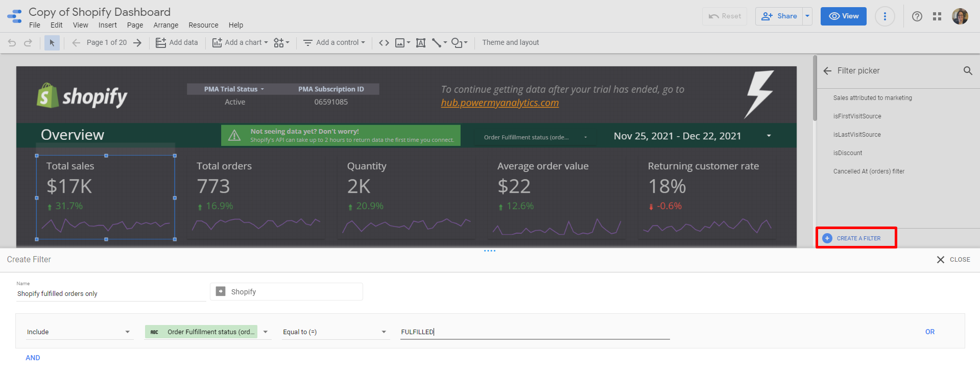Open the more options kebab menu
Image resolution: width=980 pixels, height=375 pixels.
(885, 16)
